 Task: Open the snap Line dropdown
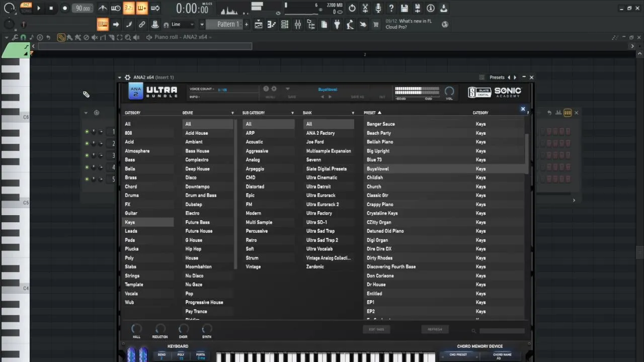point(182,24)
